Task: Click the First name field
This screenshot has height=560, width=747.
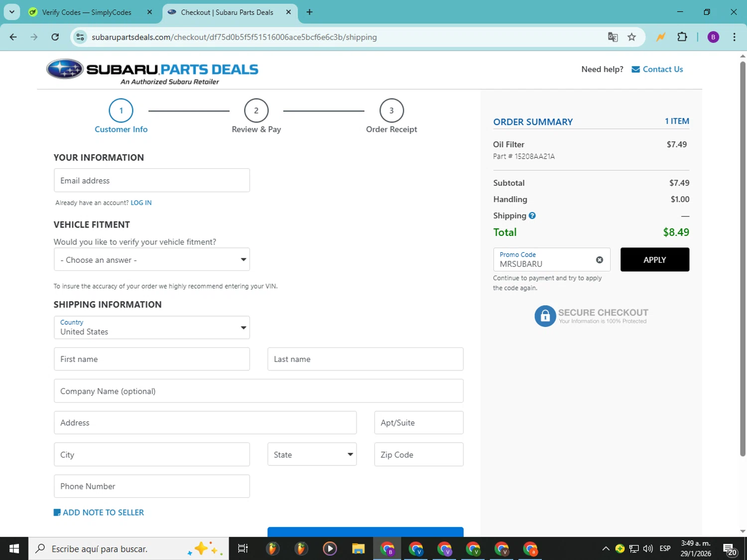Action: [x=152, y=359]
